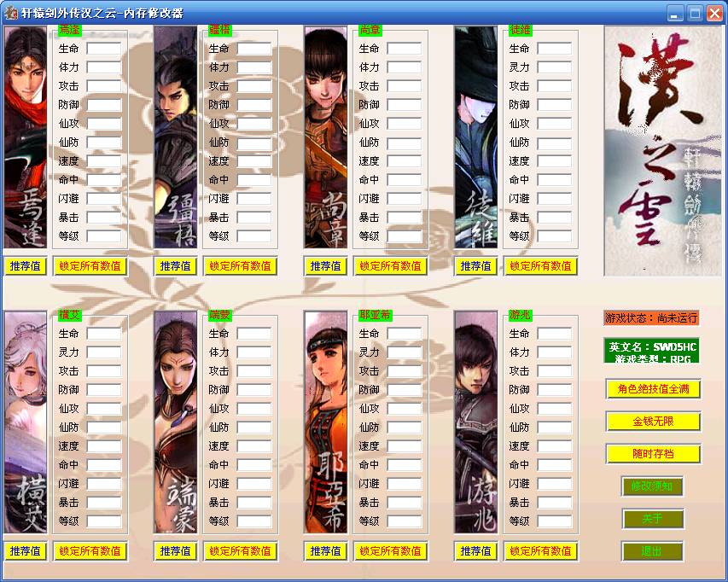Open 修改须知 modification notes

click(x=652, y=486)
